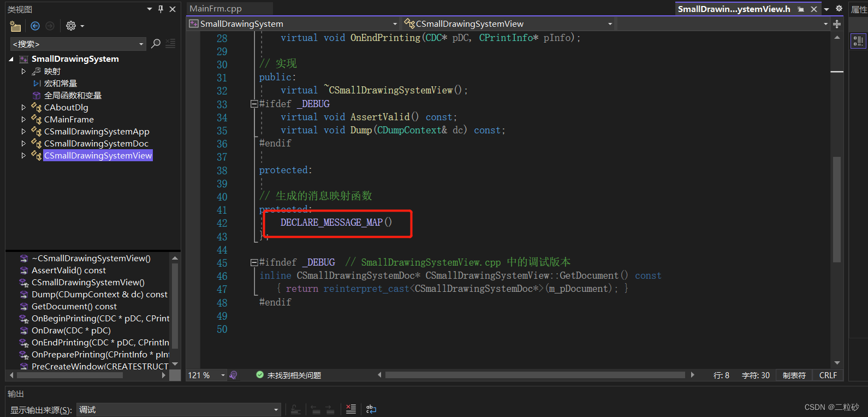Open the CSmallDrawingSystemView type dropdown
The height and width of the screenshot is (417, 868).
click(610, 24)
